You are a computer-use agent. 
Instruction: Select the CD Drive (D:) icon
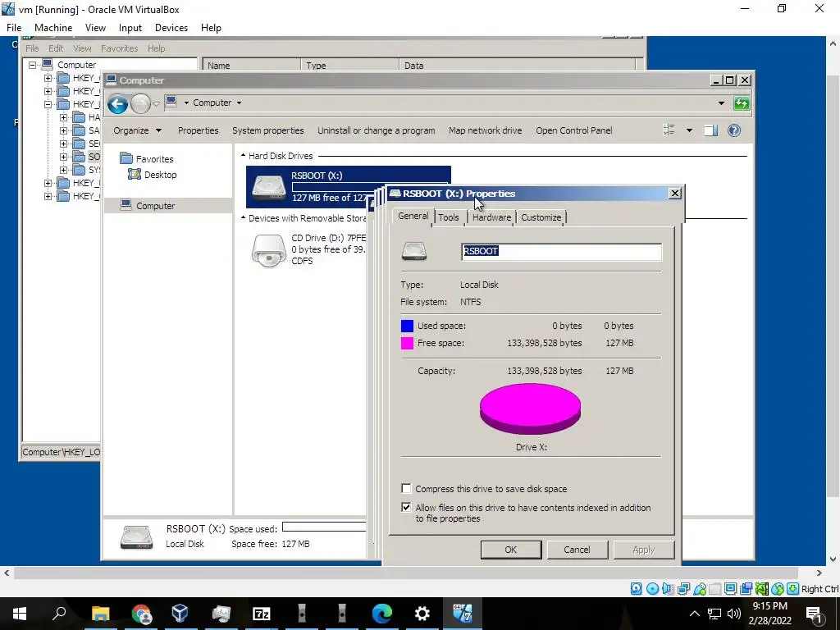click(x=269, y=250)
